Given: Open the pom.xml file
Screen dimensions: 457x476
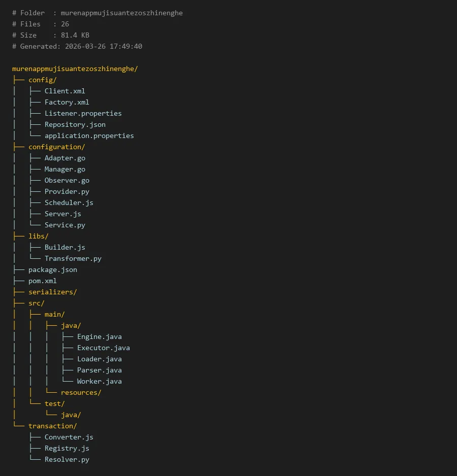Looking at the screenshot, I should click(42, 281).
